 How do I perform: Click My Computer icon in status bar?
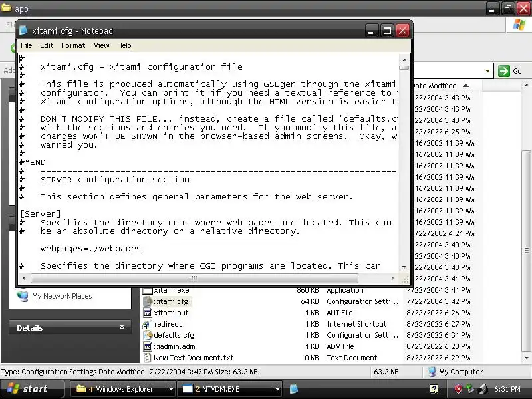coord(432,372)
